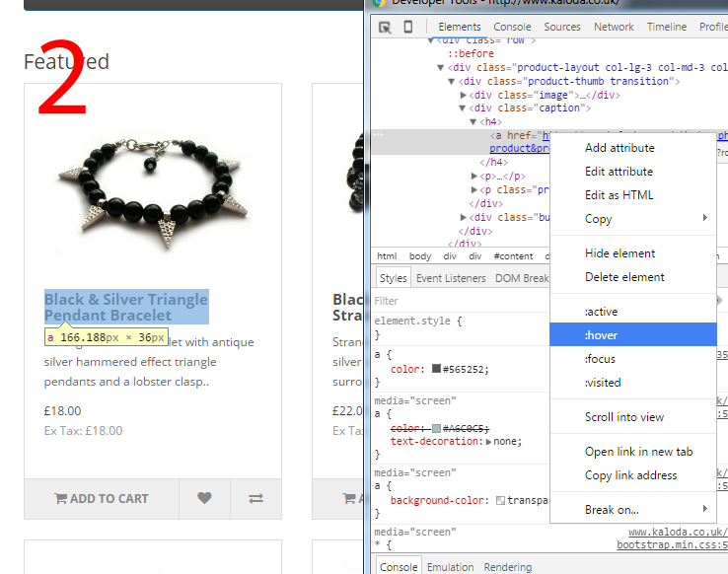This screenshot has height=574, width=728.
Task: Click the compare arrows icon
Action: (x=255, y=498)
